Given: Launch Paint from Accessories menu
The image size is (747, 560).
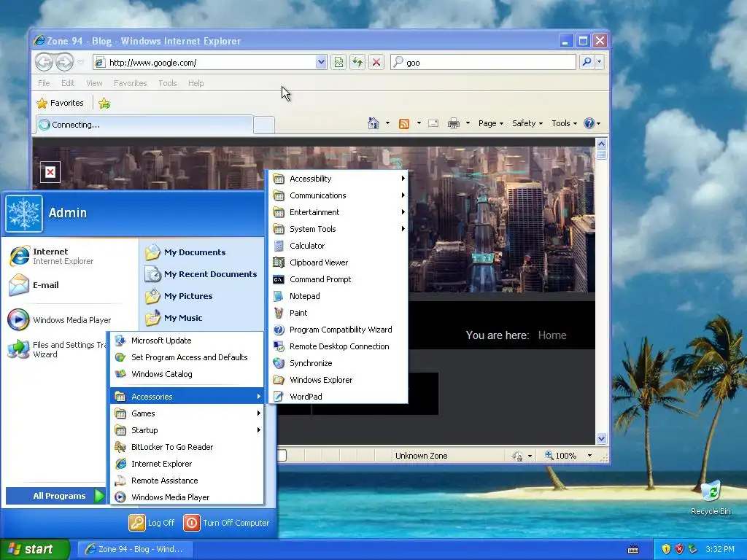Looking at the screenshot, I should [338, 313].
